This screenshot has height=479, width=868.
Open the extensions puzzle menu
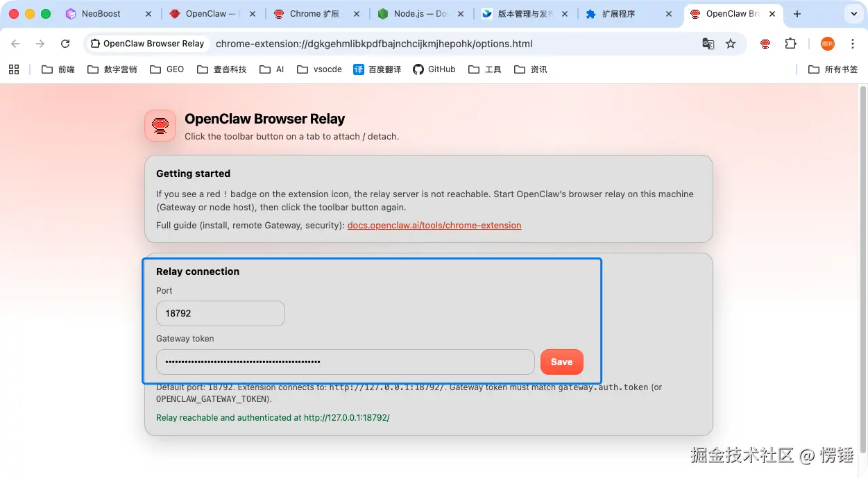(790, 44)
